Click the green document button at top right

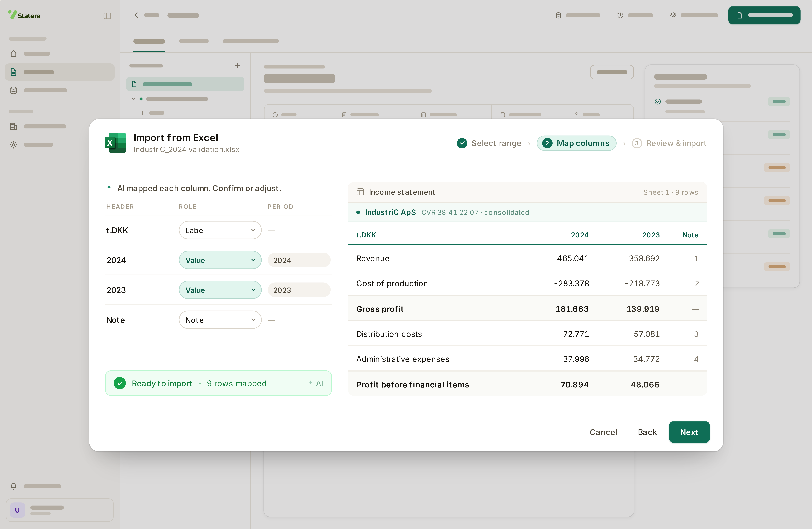point(764,15)
